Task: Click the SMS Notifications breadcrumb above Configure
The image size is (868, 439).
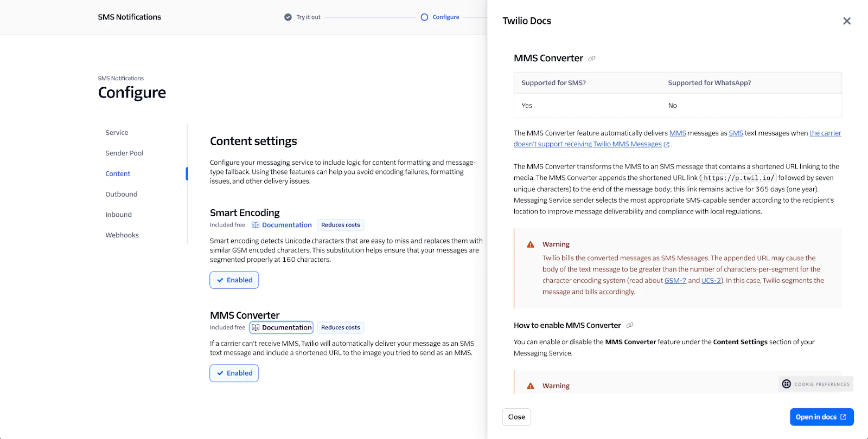Action: 120,79
